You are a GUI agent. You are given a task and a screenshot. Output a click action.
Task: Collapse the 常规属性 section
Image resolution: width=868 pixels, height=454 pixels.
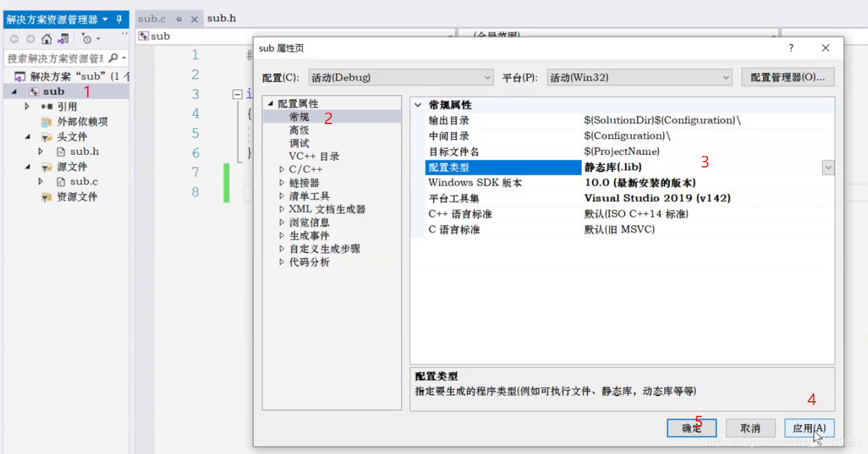pos(418,105)
